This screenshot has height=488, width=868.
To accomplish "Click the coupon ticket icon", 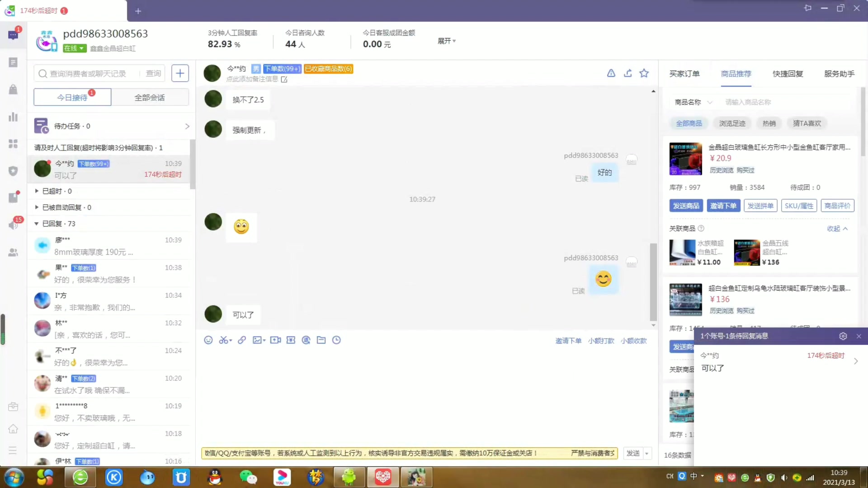I will [291, 340].
